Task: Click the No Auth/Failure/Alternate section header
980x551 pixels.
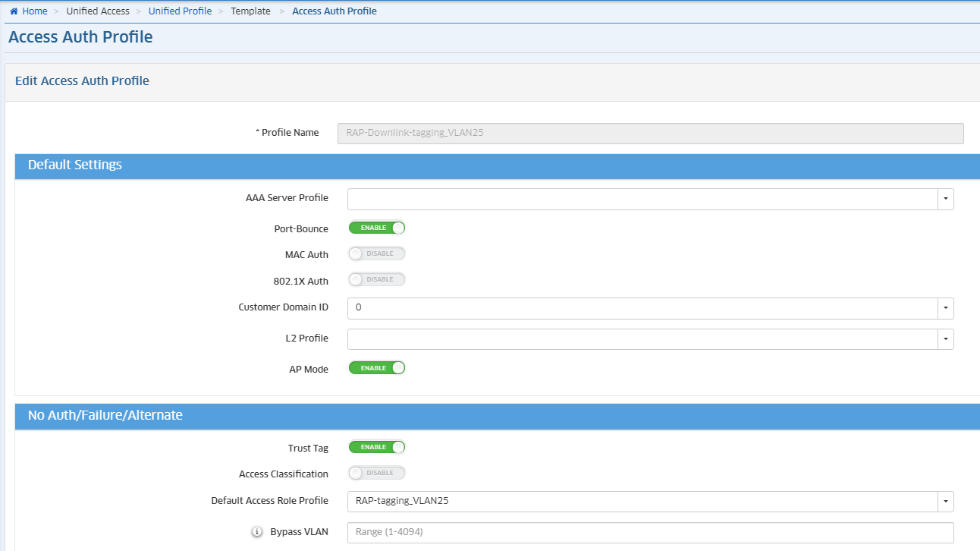Action: click(x=105, y=416)
